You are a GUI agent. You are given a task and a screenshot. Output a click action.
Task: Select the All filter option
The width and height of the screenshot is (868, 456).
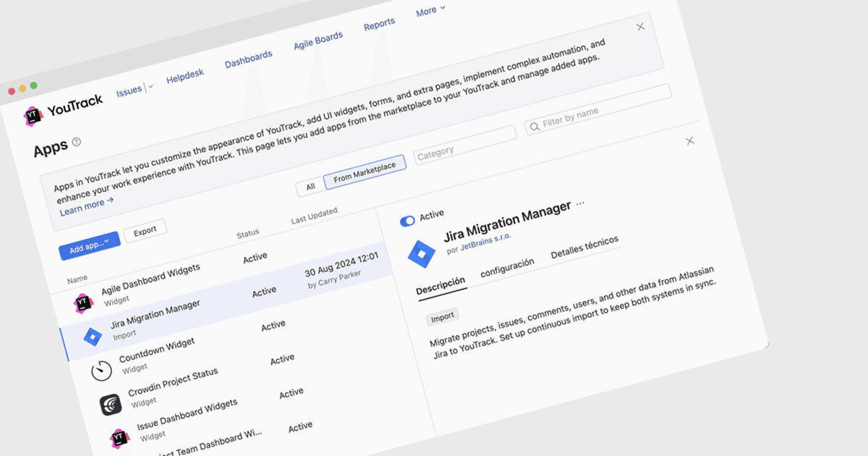[x=310, y=187]
